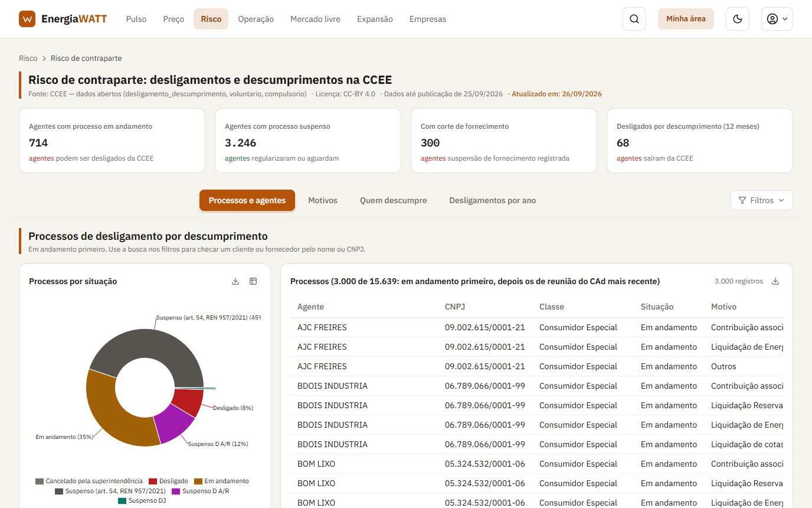This screenshot has height=508, width=812.
Task: Switch to the Quem descumpre tab
Action: point(394,200)
